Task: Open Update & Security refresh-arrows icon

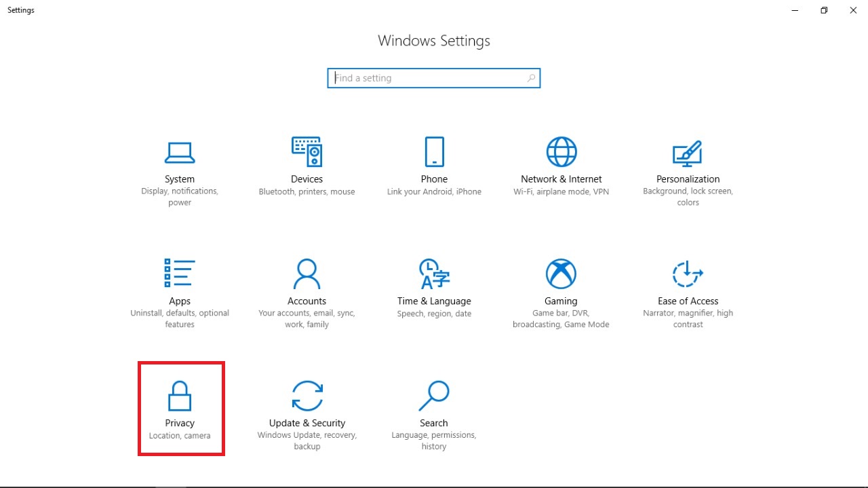Action: pyautogui.click(x=307, y=396)
